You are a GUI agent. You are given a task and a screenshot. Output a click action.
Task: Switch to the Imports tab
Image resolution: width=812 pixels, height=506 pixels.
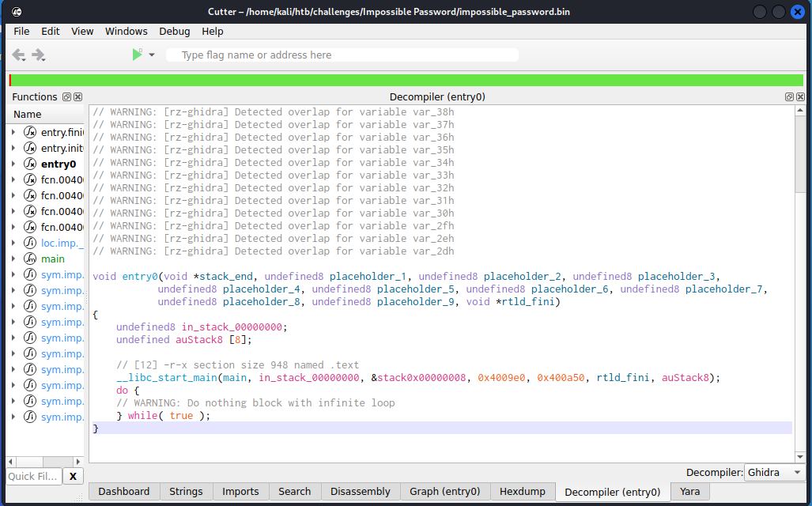pyautogui.click(x=240, y=492)
